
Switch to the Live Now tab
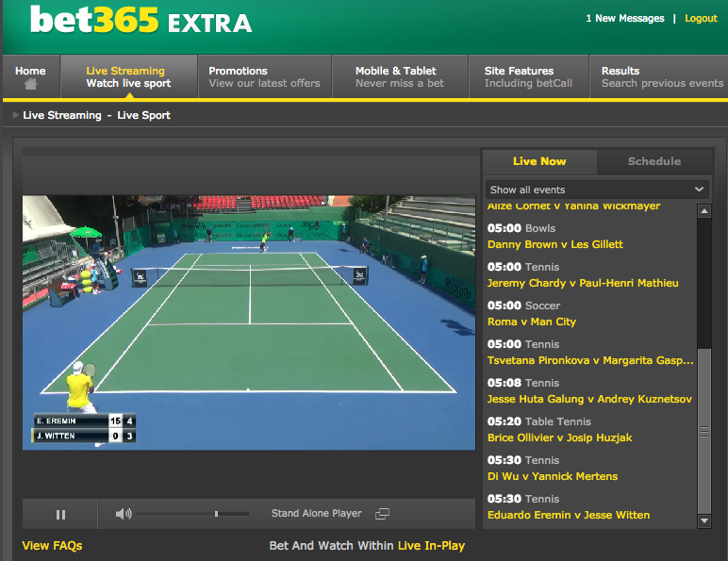(539, 161)
